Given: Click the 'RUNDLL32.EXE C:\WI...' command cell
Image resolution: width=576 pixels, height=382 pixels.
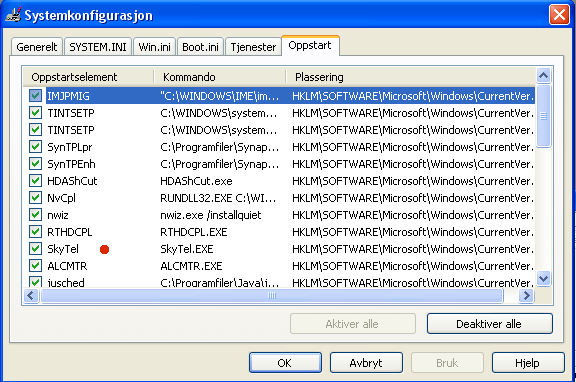Looking at the screenshot, I should (218, 198).
